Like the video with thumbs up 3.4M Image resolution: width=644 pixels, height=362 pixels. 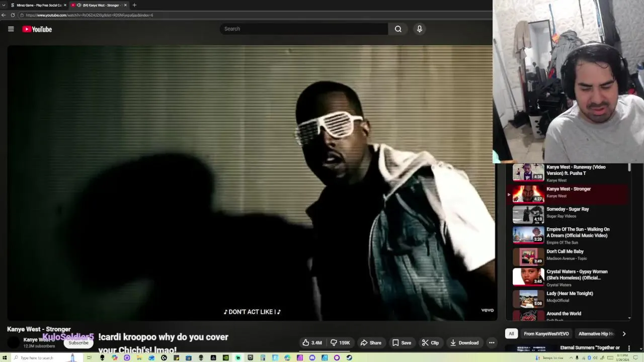click(x=312, y=343)
